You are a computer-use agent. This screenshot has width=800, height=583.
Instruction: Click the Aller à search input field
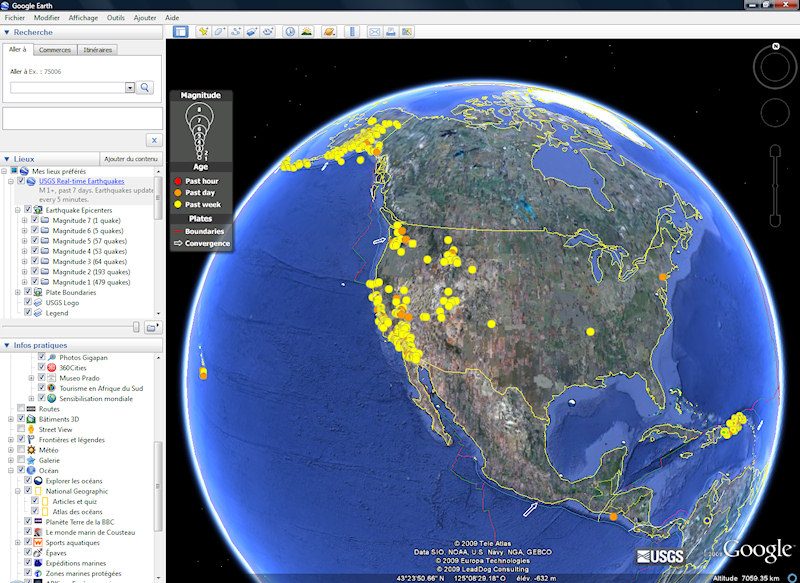click(68, 88)
